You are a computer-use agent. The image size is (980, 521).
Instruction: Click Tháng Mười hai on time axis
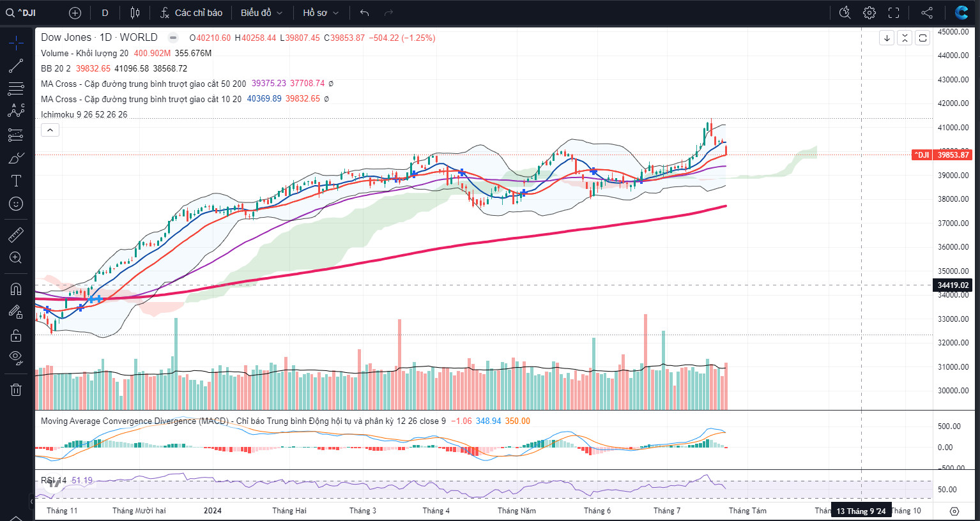(x=139, y=511)
